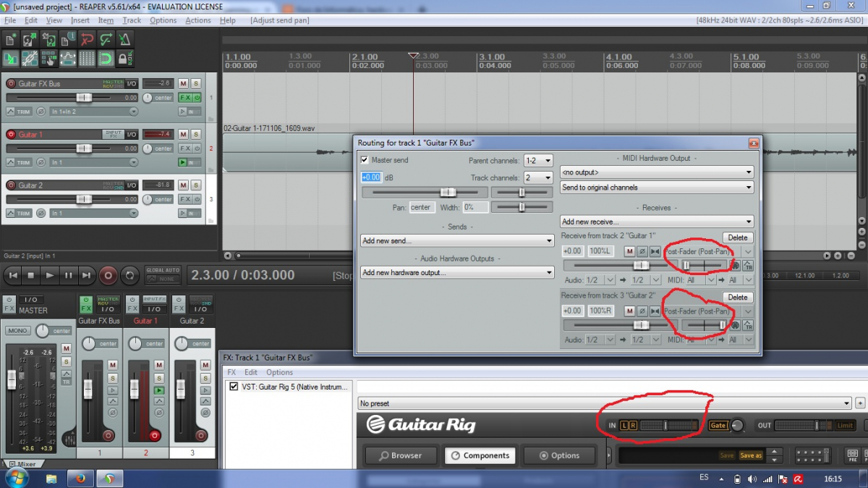This screenshot has width=868, height=488.
Task: Click the Stop transport button
Action: point(31,275)
